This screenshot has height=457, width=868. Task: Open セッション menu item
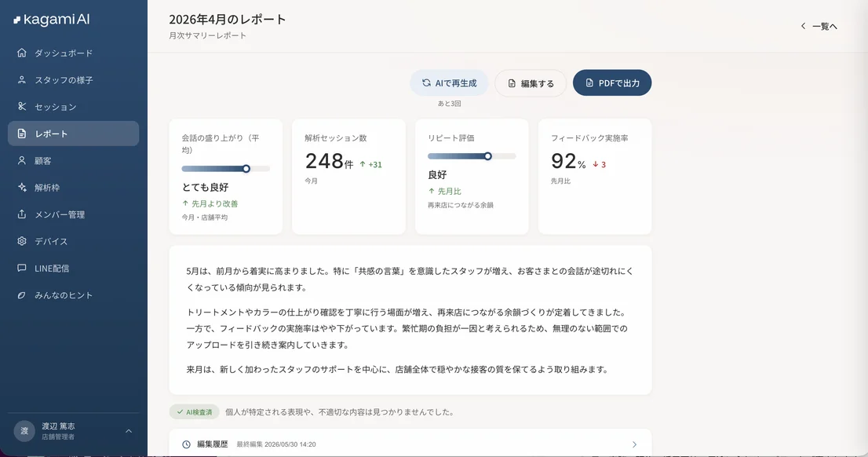(x=73, y=106)
